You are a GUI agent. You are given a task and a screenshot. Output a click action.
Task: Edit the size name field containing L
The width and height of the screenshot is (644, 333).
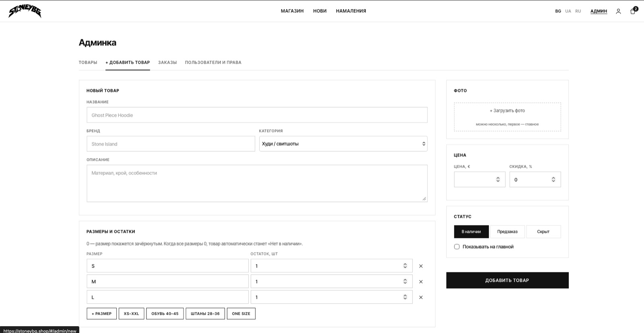(x=167, y=297)
